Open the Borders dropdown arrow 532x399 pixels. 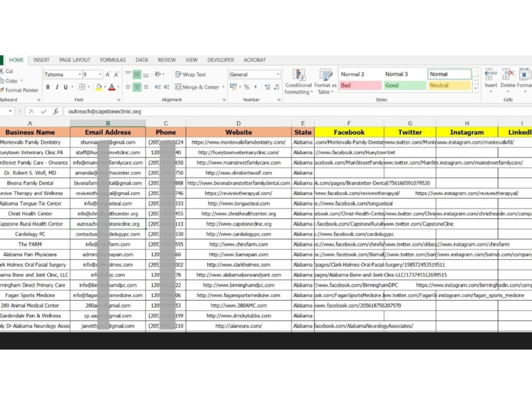click(89, 87)
